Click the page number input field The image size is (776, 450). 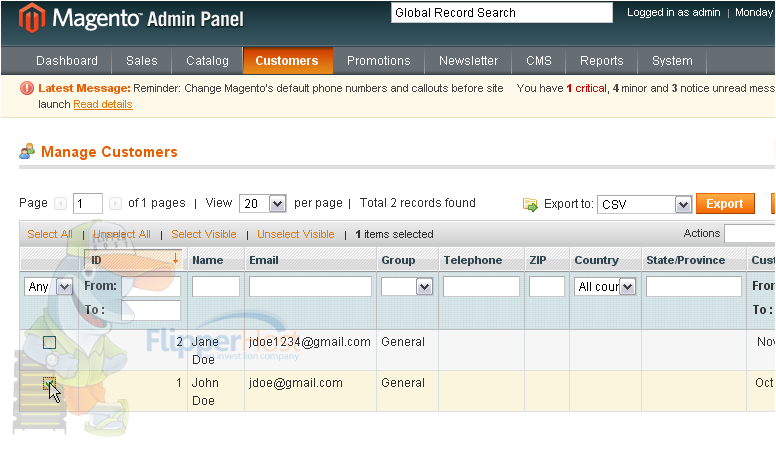coord(88,203)
